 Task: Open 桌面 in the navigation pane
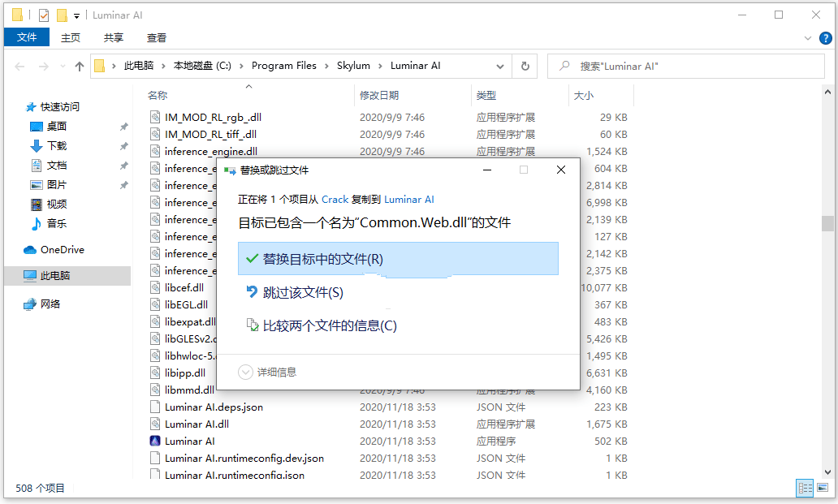[x=57, y=126]
